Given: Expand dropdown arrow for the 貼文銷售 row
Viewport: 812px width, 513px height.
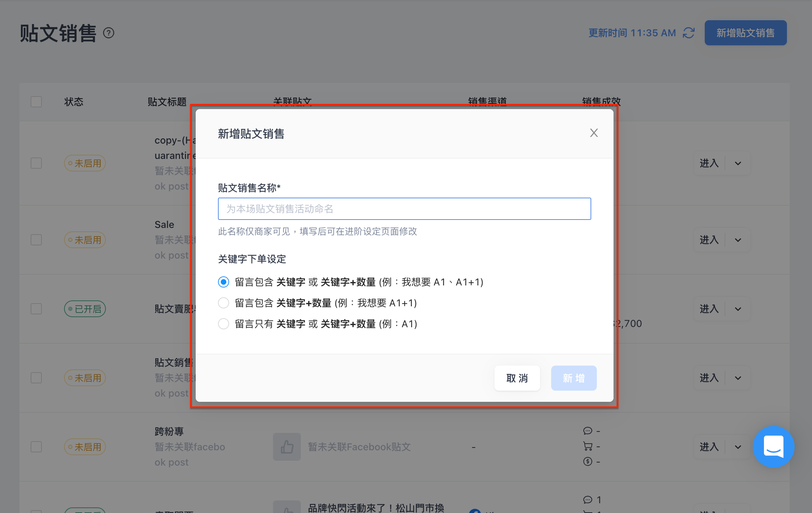Looking at the screenshot, I should 738,378.
